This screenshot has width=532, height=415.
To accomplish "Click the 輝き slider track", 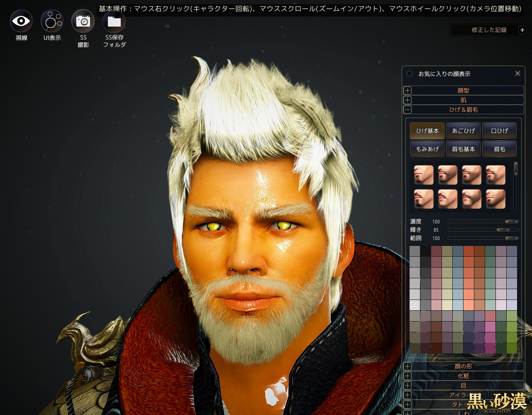I will click(483, 230).
